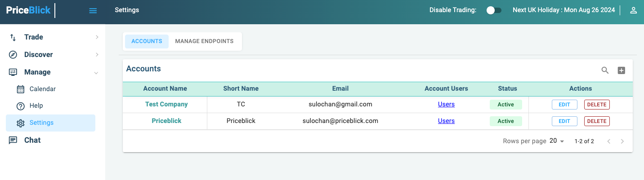Edit the Test Company account
Screen dimensions: 644x180
click(564, 105)
